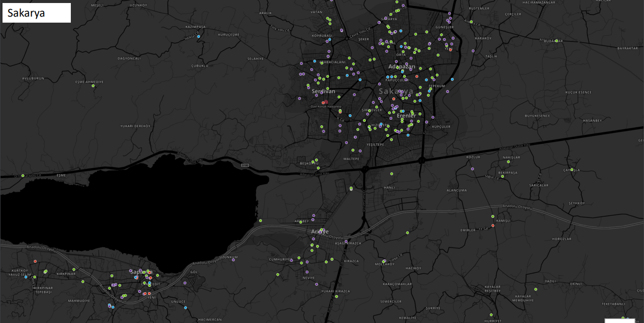Click the Sakarya title box
The image size is (644, 323).
(x=37, y=13)
